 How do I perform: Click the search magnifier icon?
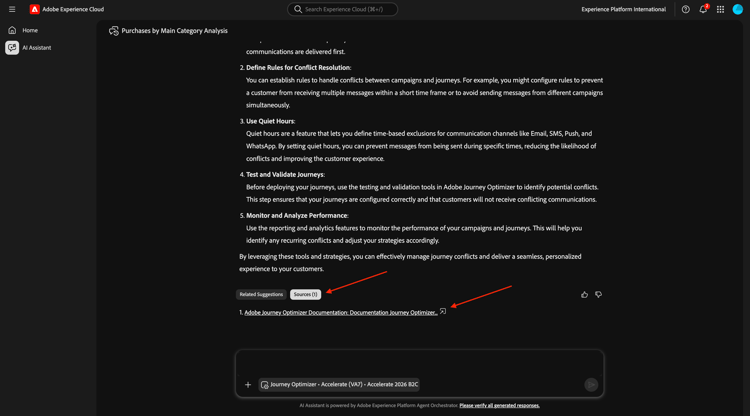[298, 9]
